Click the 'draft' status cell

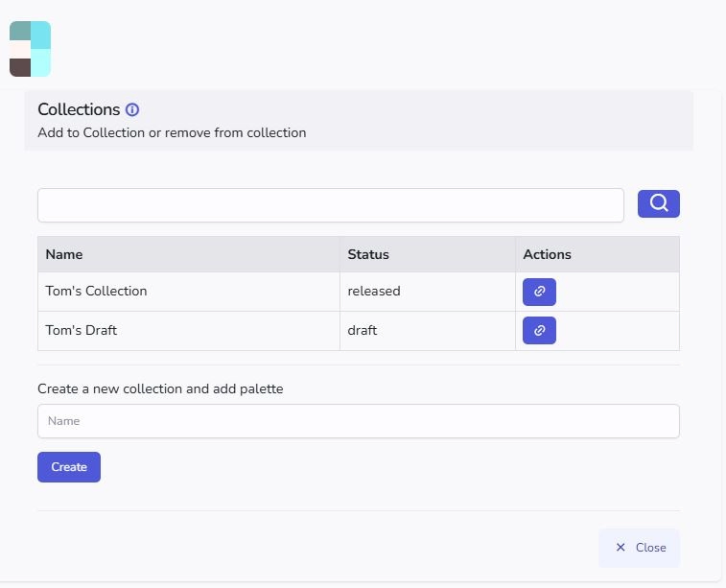[428, 331]
